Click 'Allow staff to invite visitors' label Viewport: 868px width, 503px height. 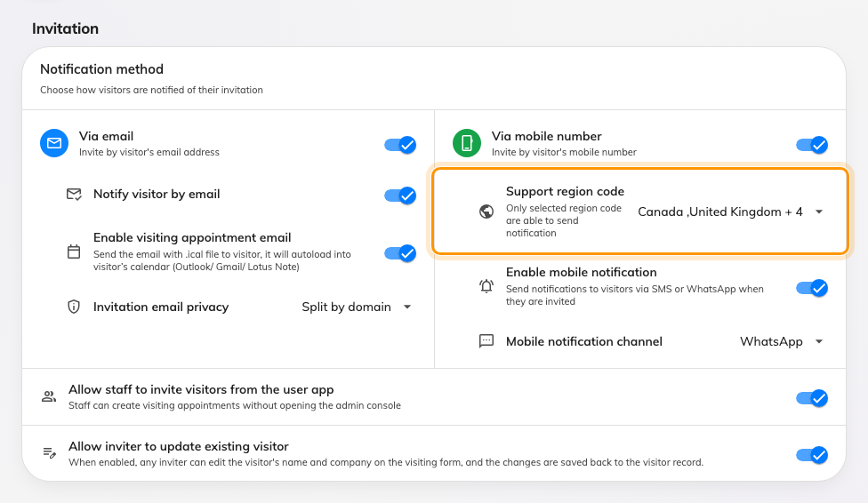[201, 389]
